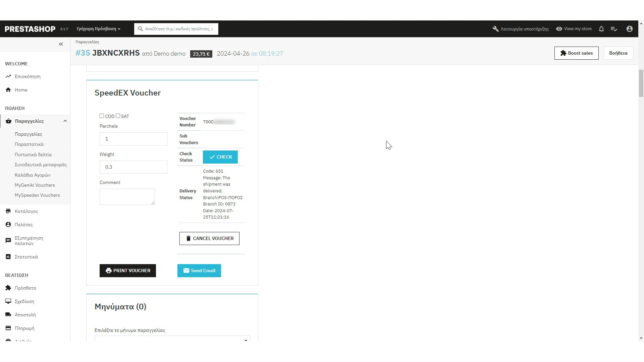Open the background tasks list icon
The height and width of the screenshot is (362, 644).
[614, 29]
